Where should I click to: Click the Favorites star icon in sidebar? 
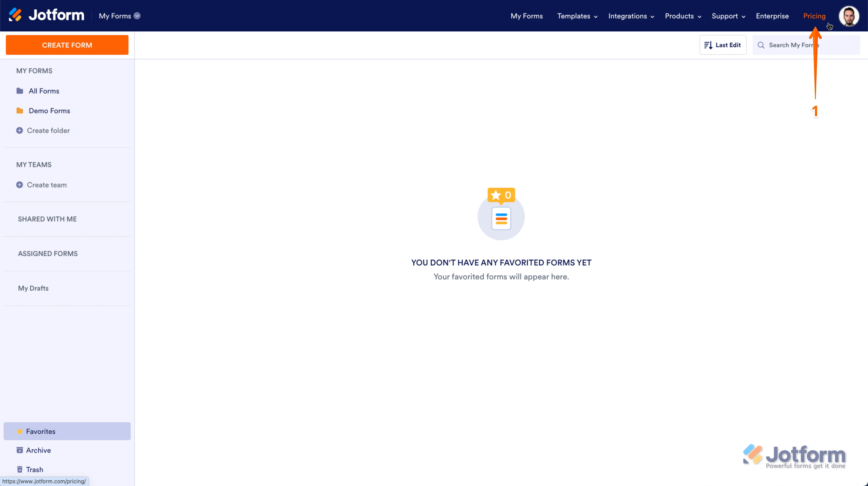(x=20, y=431)
